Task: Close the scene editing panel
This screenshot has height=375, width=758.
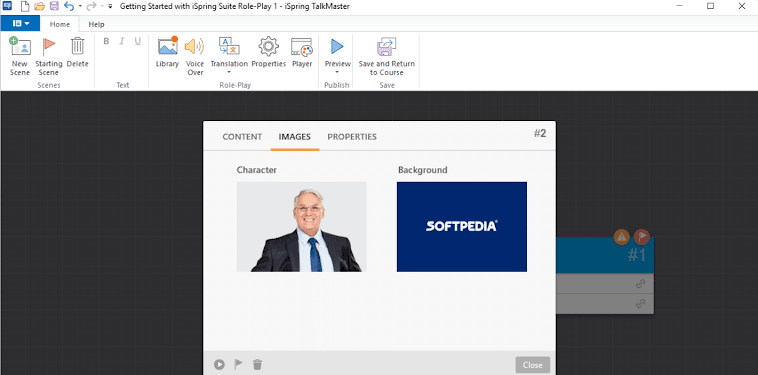Action: point(533,365)
